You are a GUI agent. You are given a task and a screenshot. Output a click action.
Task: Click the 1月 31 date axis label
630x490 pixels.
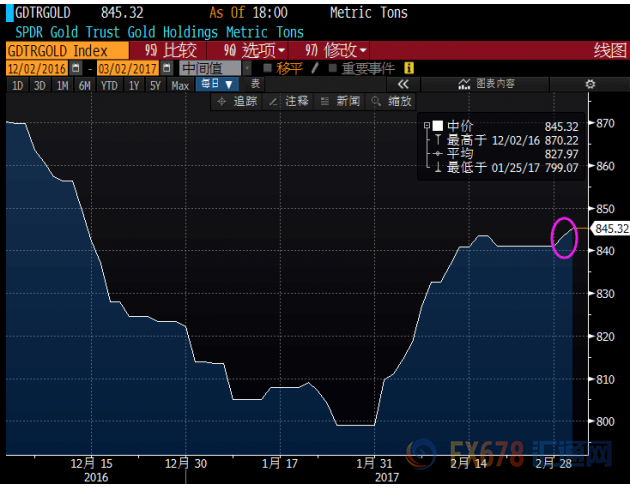click(x=374, y=463)
